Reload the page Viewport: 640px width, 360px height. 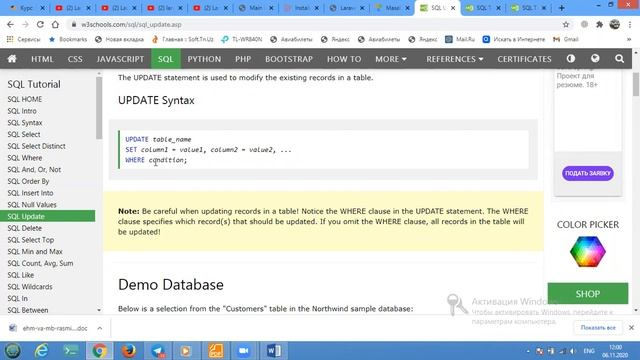point(40,24)
